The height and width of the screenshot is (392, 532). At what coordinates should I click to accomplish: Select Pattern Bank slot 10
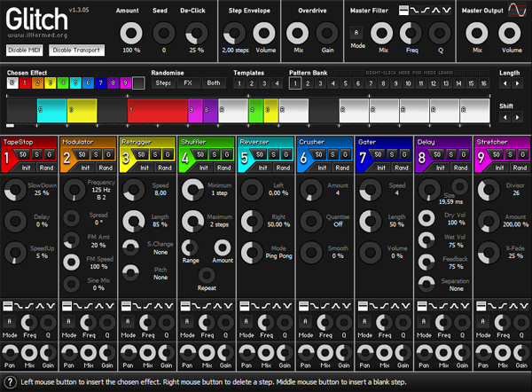click(408, 83)
